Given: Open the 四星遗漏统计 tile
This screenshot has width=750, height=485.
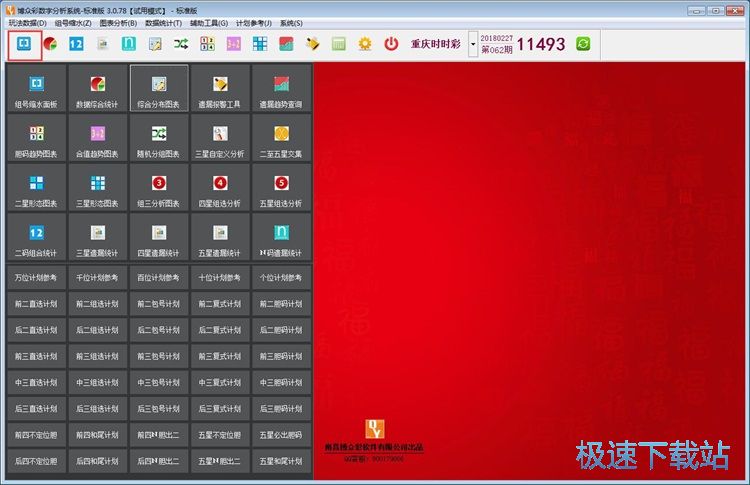Looking at the screenshot, I should tap(159, 237).
